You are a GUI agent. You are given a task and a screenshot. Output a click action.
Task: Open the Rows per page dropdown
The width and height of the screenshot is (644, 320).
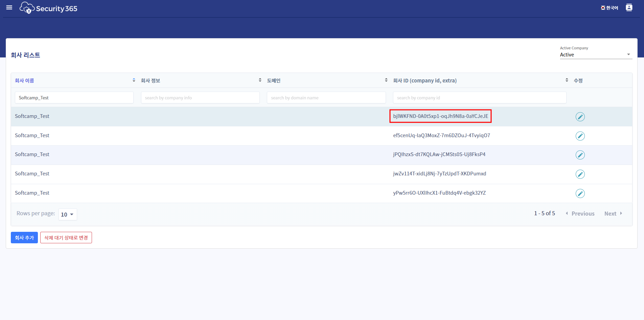pos(67,215)
